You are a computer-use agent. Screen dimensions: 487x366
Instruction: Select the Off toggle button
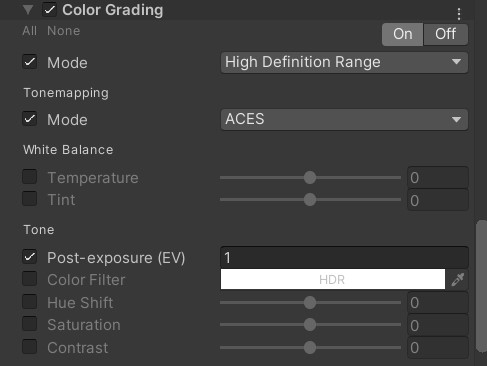point(446,34)
